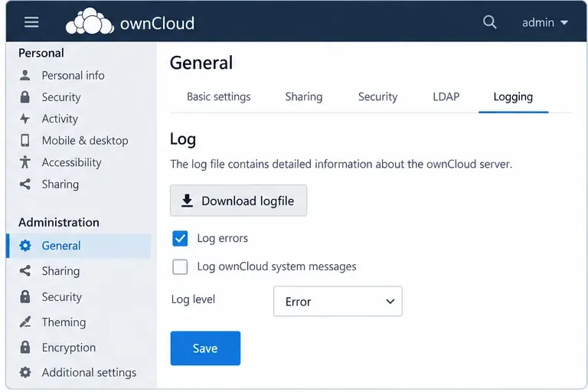This screenshot has width=588, height=392.
Task: Click the log file description sentence
Action: [x=341, y=165]
